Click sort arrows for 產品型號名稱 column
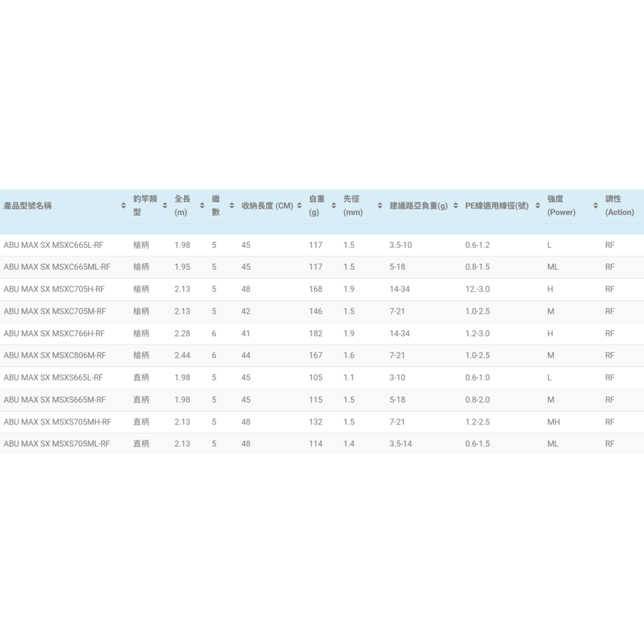 123,205
